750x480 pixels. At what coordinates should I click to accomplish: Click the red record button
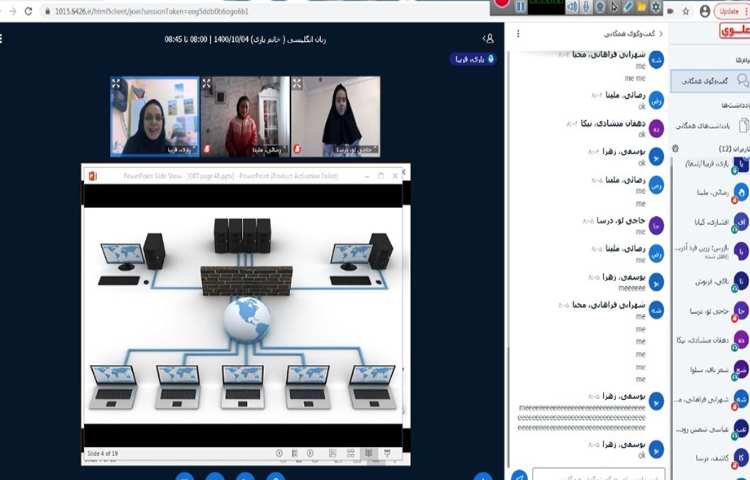501,5
